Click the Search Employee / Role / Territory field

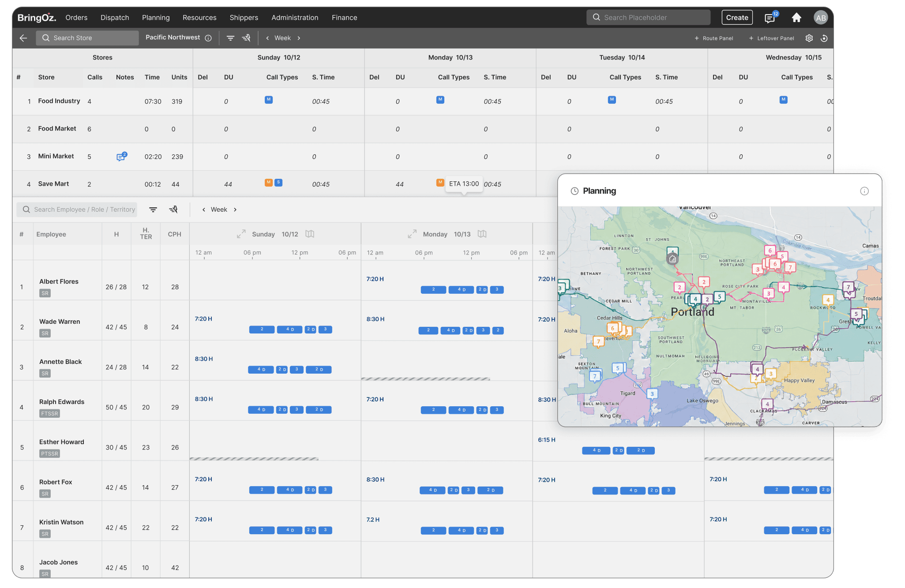coord(77,210)
